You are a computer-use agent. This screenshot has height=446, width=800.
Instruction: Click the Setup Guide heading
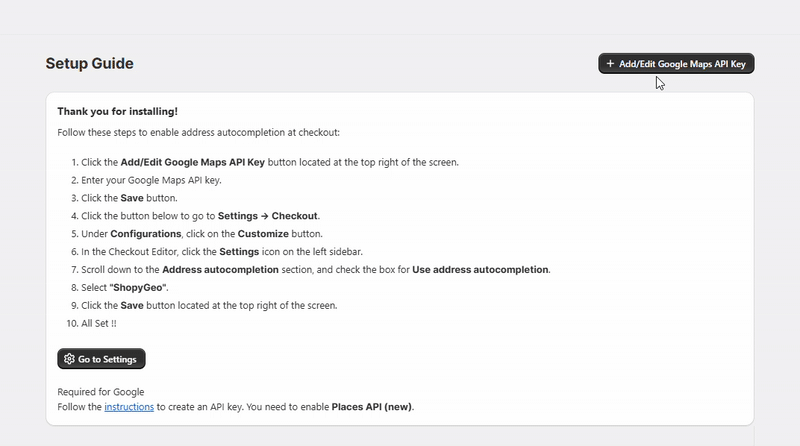[89, 63]
